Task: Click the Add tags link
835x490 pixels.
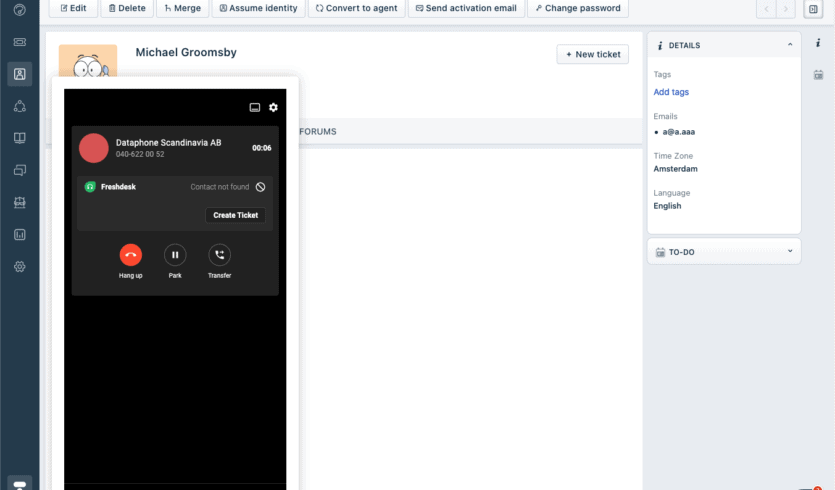Action: pyautogui.click(x=671, y=92)
